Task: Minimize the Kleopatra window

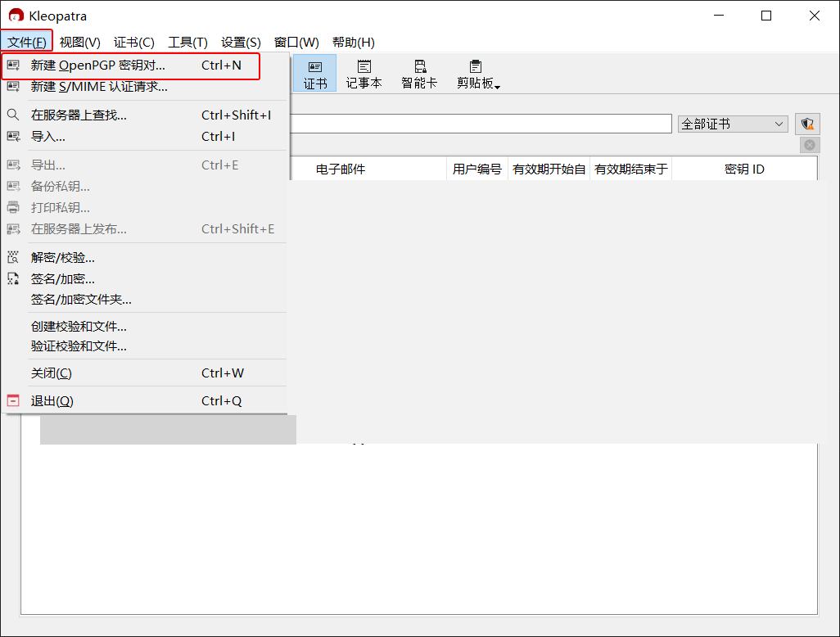Action: pos(719,16)
